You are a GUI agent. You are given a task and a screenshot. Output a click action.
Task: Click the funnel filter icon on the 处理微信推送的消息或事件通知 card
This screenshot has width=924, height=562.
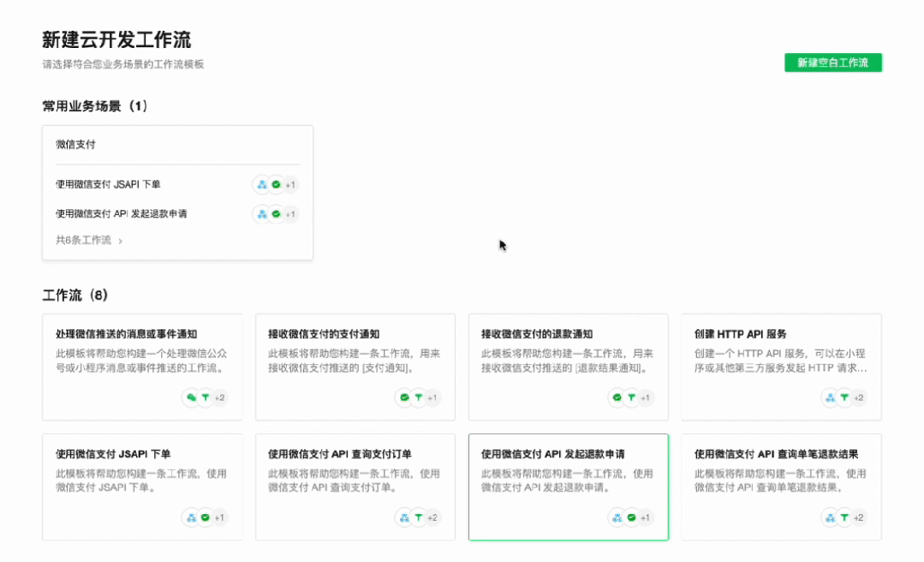tap(205, 398)
